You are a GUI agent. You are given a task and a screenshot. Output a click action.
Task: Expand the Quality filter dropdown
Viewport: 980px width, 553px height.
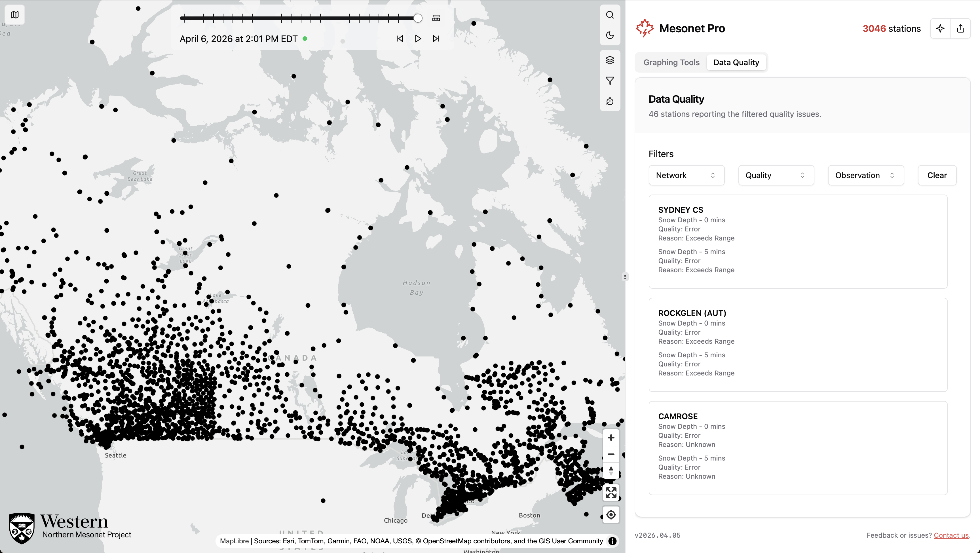point(776,176)
